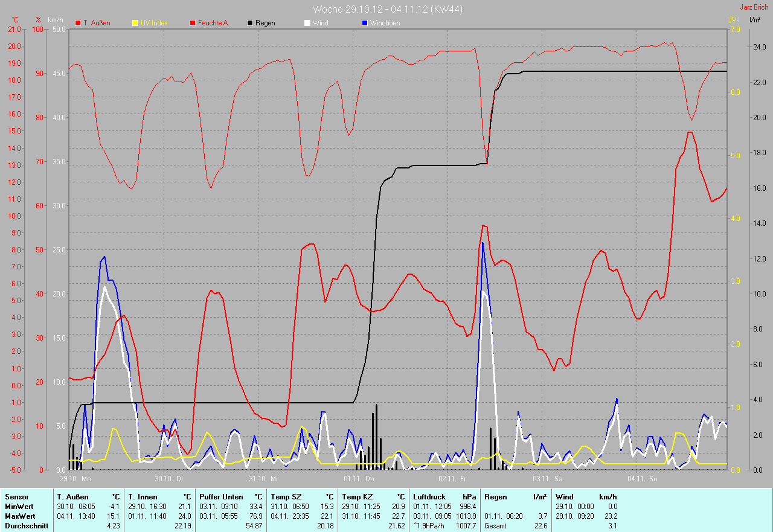Click the 03.11. Sa date axis label
Screen dimensions: 773x532
tap(548, 478)
